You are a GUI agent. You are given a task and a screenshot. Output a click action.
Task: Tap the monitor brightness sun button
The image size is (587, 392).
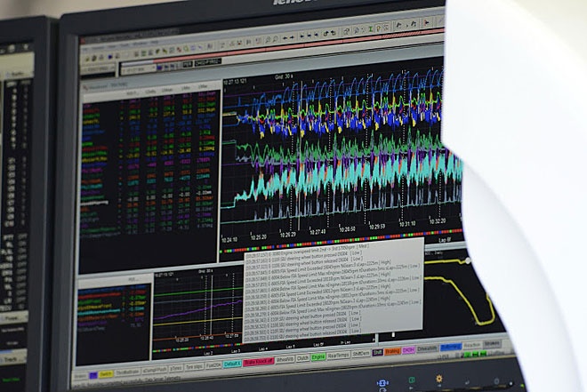tap(438, 380)
